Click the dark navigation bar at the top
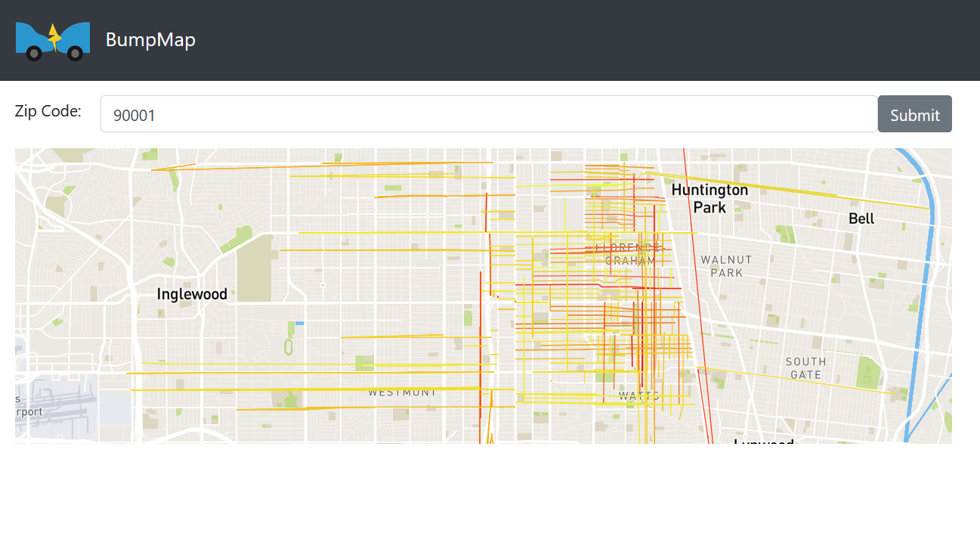The height and width of the screenshot is (552, 980). (x=491, y=39)
